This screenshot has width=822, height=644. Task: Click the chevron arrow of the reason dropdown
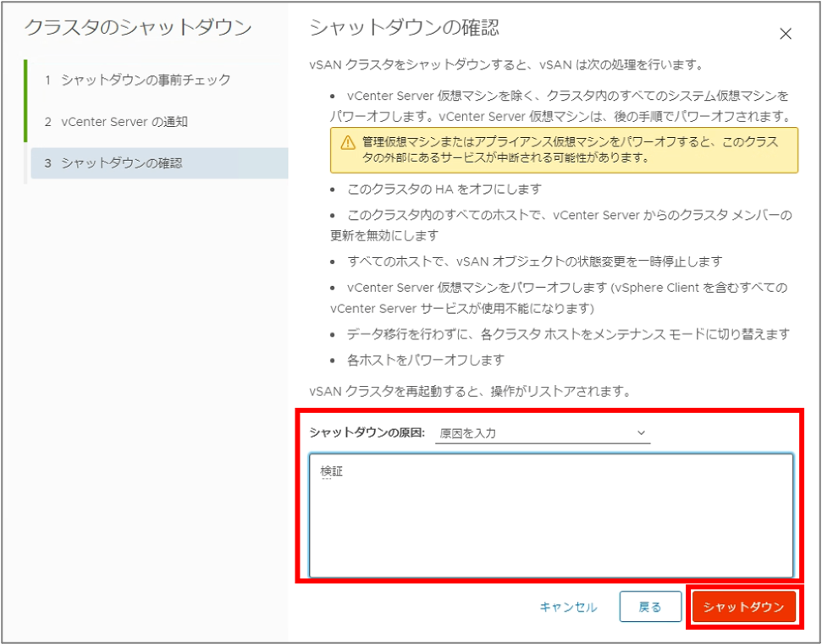tap(640, 433)
